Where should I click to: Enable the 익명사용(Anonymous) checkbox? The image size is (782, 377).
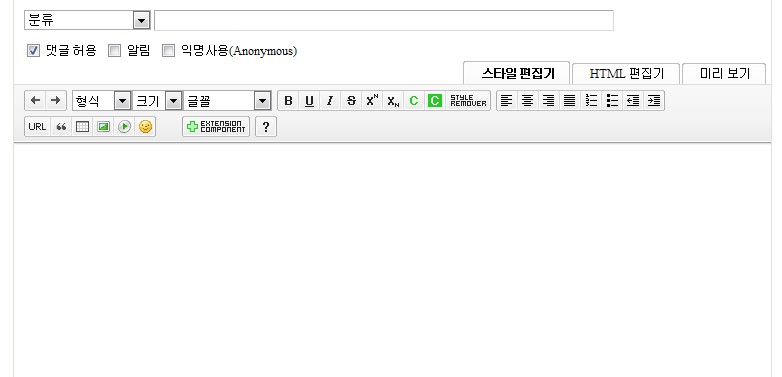pos(169,50)
